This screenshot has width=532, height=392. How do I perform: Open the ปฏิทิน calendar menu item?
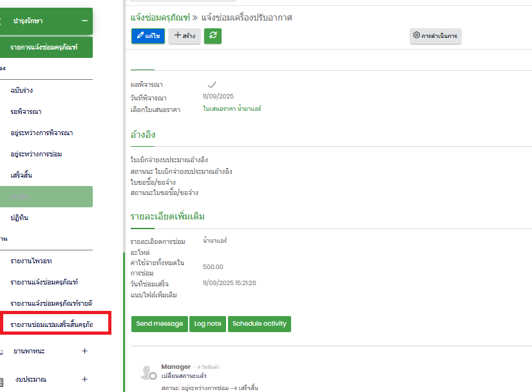pyautogui.click(x=19, y=218)
